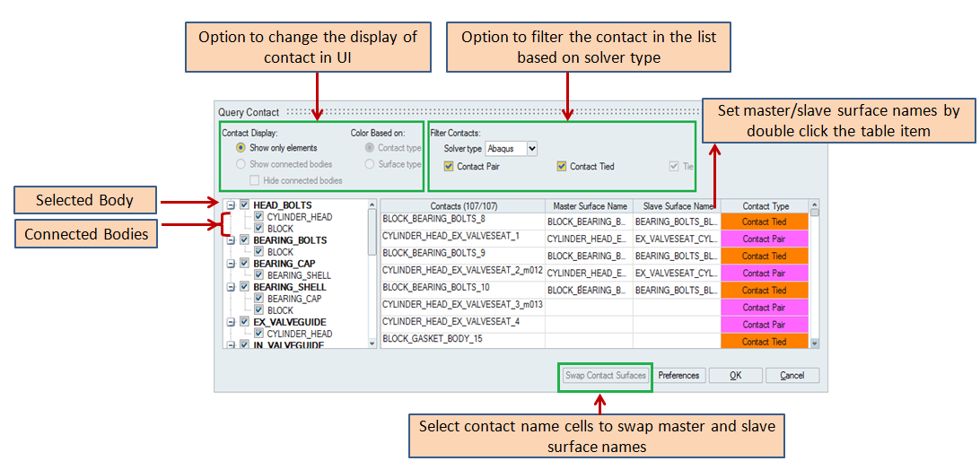Viewport: 980px width, 461px height.
Task: Select the BEARING_SHELL body in tree
Action: 289,287
